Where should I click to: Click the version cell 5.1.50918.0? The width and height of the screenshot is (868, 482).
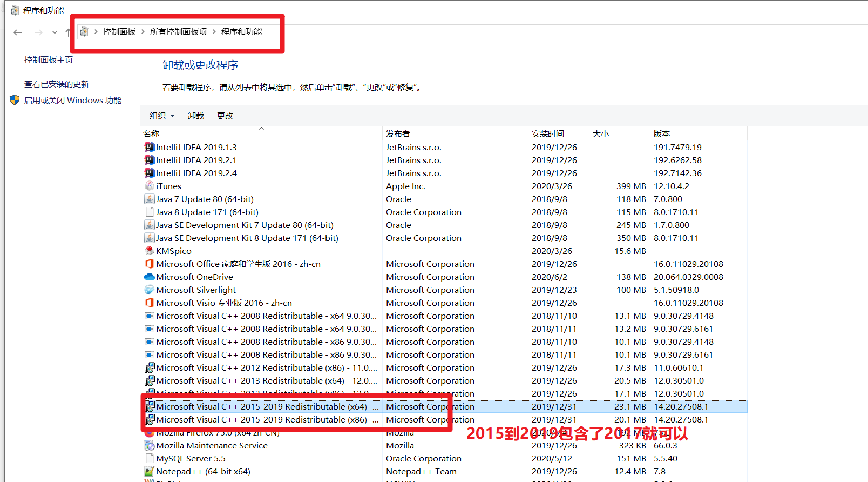click(676, 290)
